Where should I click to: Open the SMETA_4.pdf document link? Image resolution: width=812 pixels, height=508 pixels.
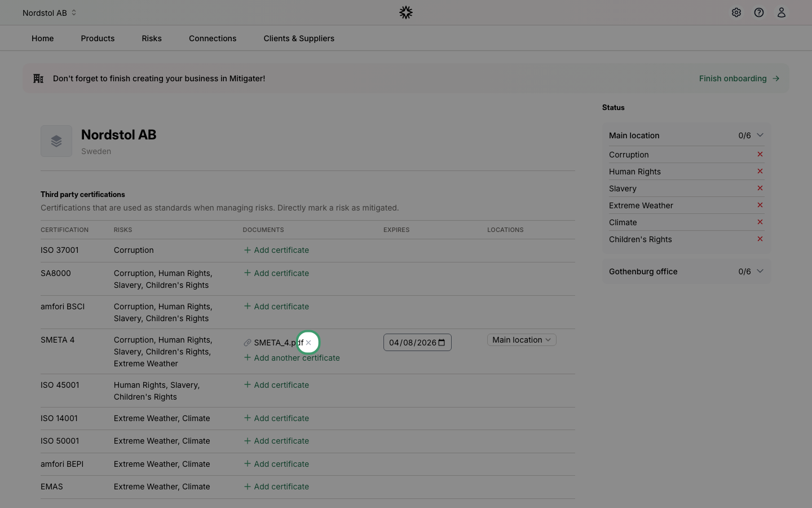[279, 343]
